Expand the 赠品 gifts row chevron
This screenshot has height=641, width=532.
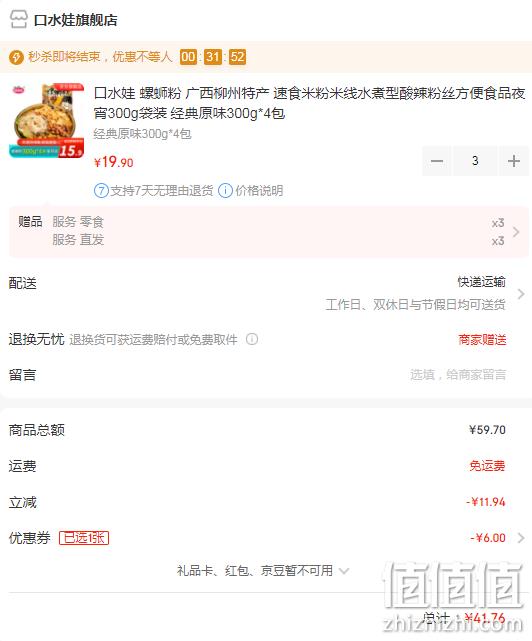pos(516,232)
